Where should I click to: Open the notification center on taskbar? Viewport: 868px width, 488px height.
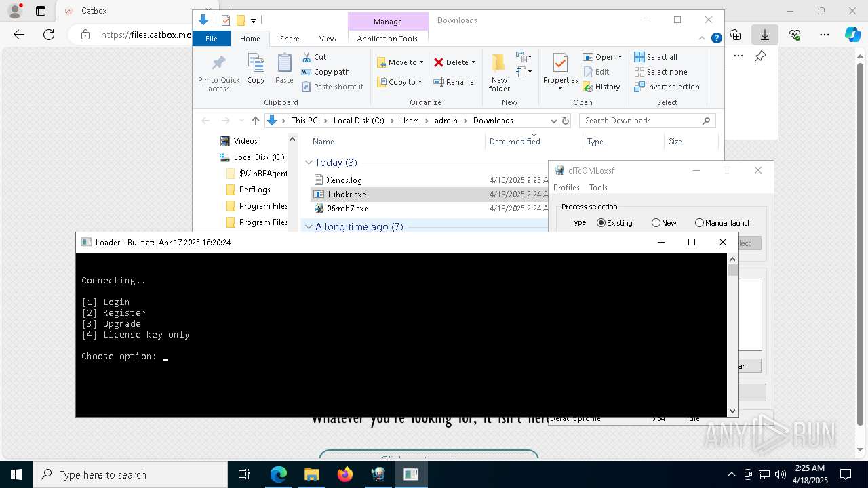846,474
